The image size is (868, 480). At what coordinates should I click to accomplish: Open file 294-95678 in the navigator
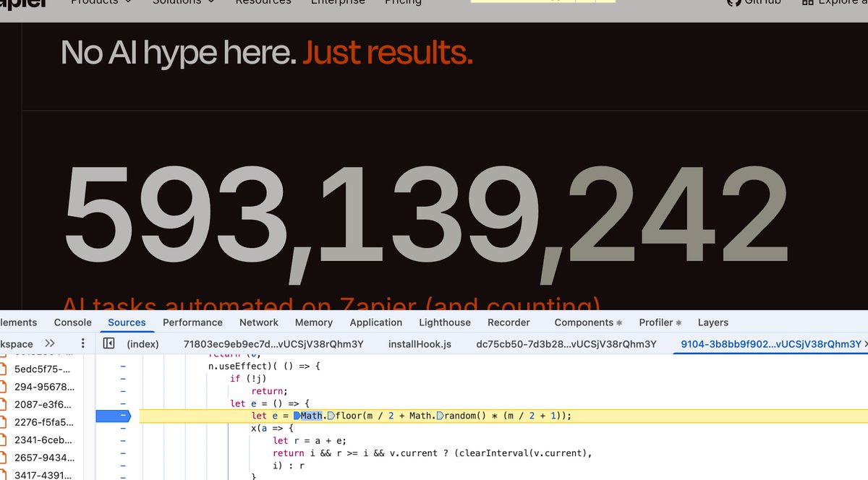tap(43, 386)
